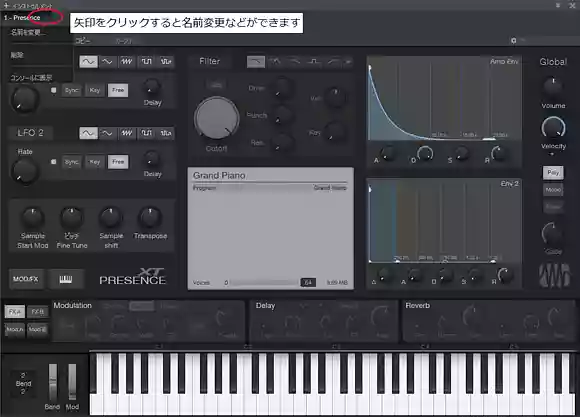Click the small button above the Cutoff knob
Image resolution: width=580 pixels, height=417 pixels.
[216, 85]
